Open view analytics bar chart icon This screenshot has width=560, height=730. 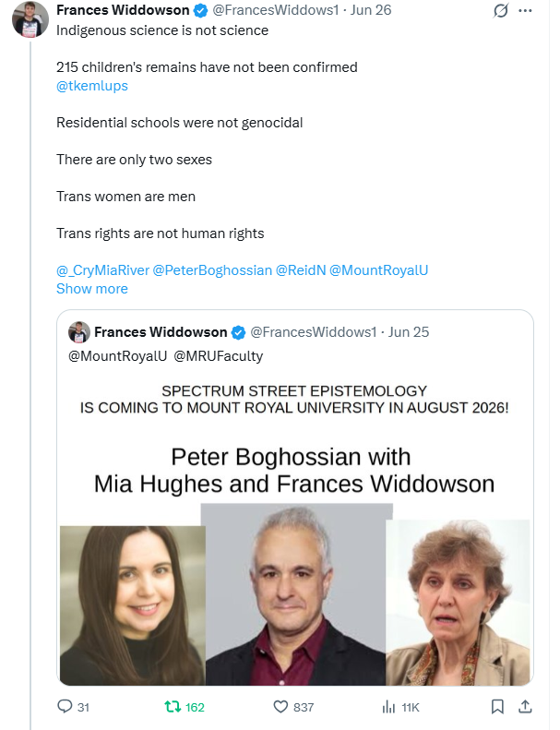[x=388, y=707]
